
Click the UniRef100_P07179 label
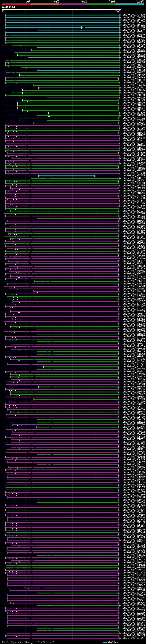pyautogui.click(x=134, y=196)
